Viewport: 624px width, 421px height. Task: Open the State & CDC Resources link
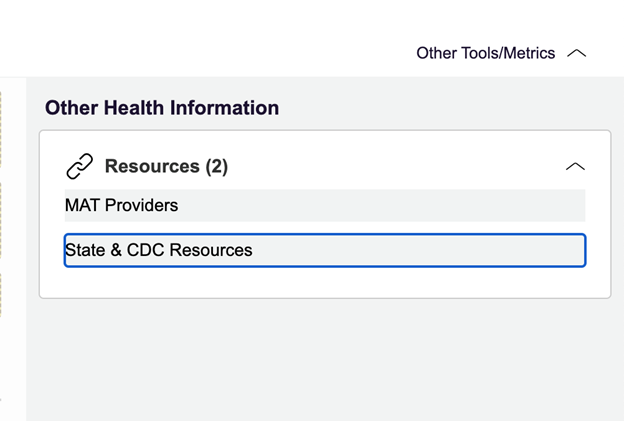click(x=158, y=250)
